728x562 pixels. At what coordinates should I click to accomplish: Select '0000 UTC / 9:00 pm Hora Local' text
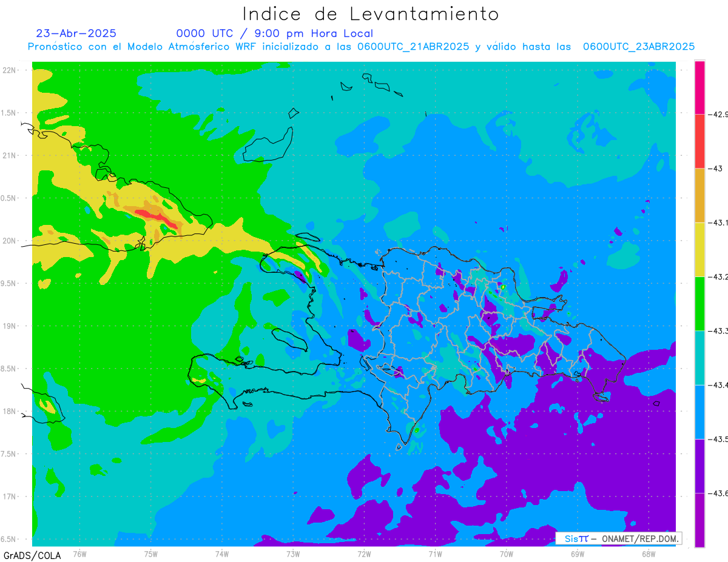click(x=275, y=34)
